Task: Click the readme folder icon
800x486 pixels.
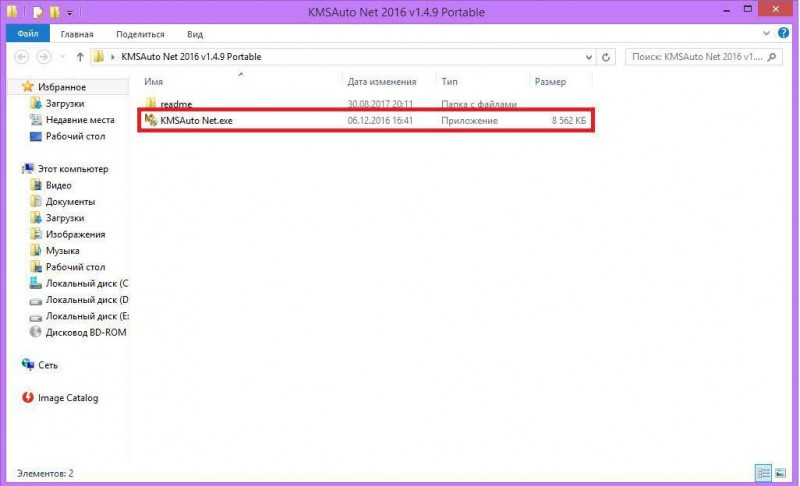Action: (x=151, y=103)
